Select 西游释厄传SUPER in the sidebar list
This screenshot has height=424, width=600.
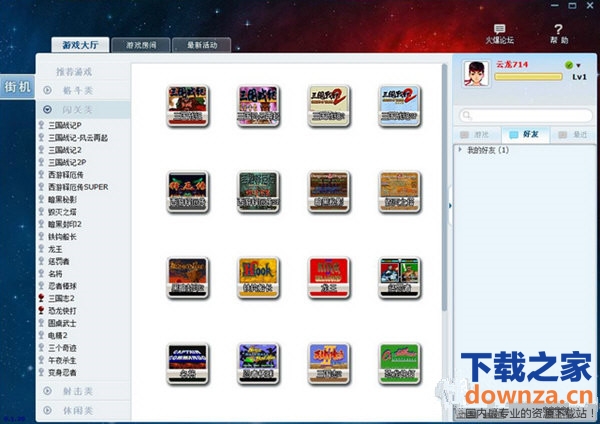(x=78, y=187)
